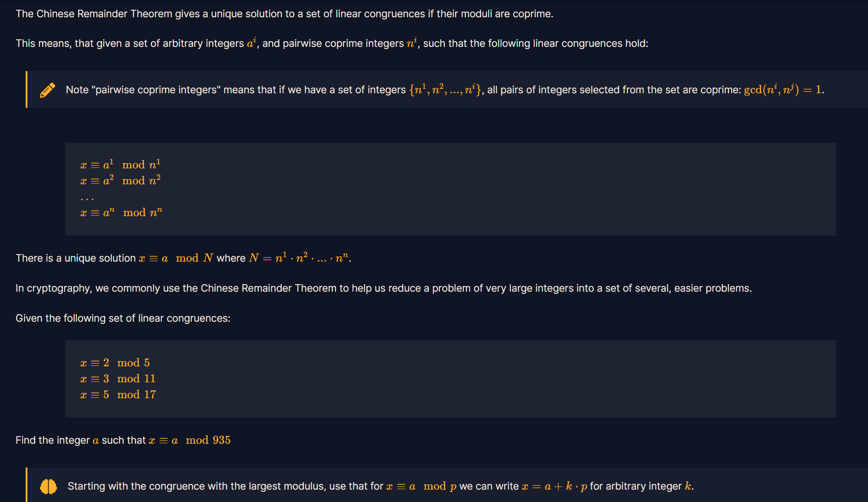The width and height of the screenshot is (868, 502).
Task: Click the opening Chinese Remainder Theorem sentence
Action: tap(284, 14)
